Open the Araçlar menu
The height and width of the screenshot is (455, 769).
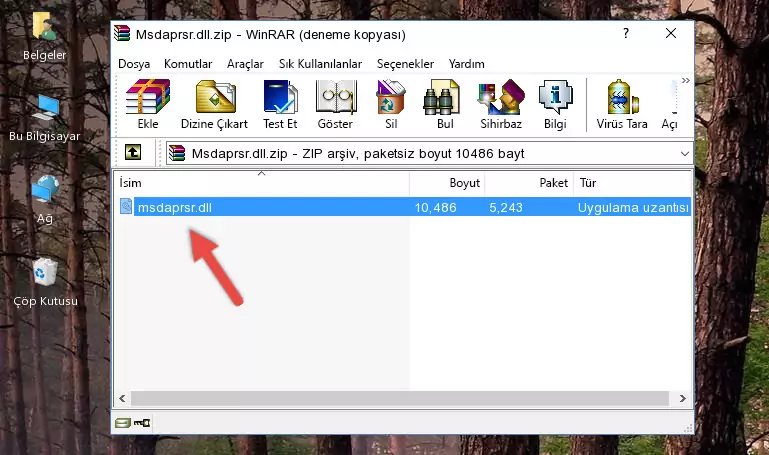point(245,64)
